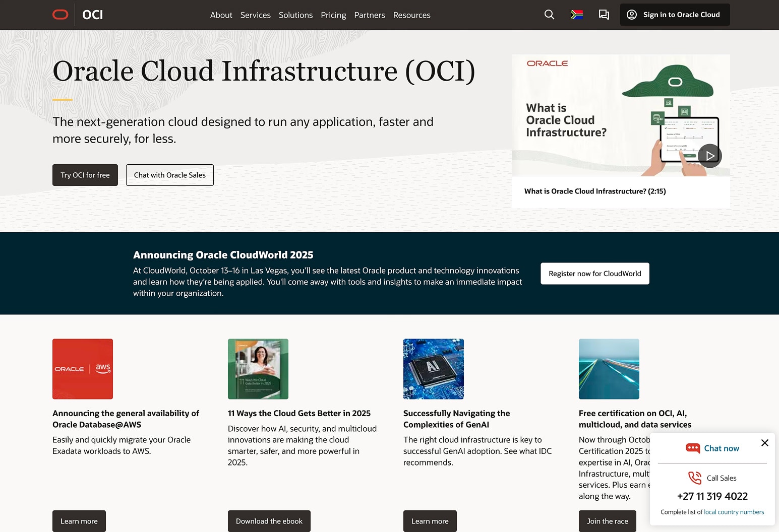Click the red Chat now speech icon

tap(693, 448)
